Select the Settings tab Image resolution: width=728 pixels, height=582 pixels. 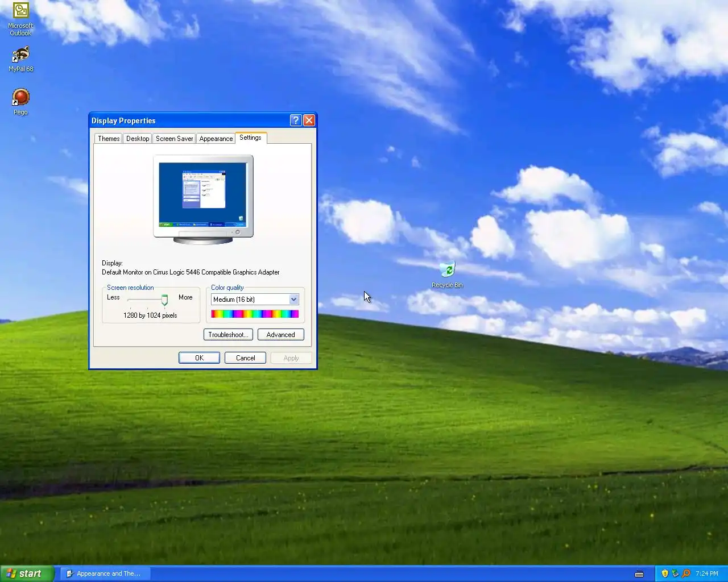[250, 138]
